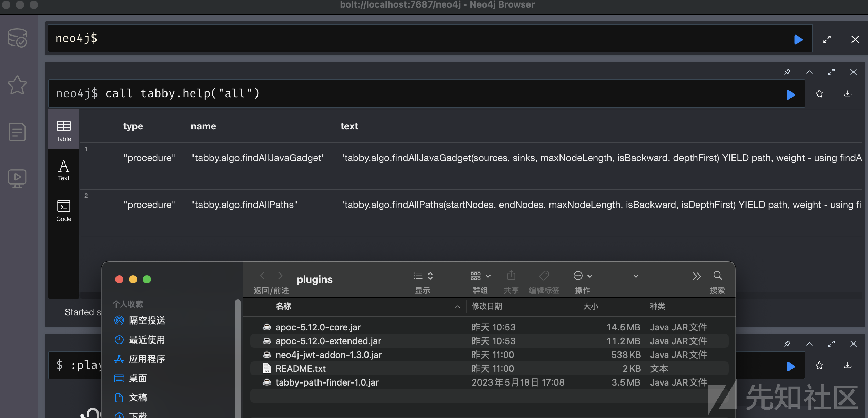
Task: Download the tabby.help result export icon
Action: point(847,94)
